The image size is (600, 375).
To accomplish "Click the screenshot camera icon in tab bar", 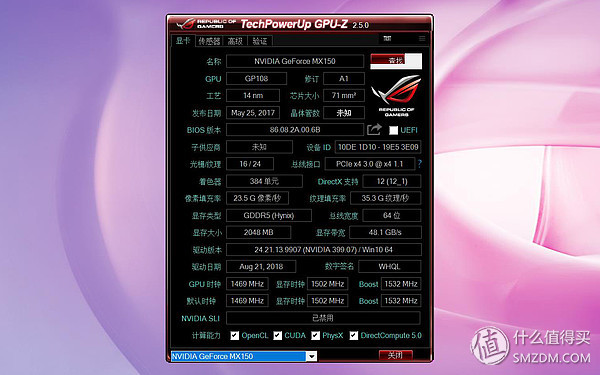I will [x=387, y=38].
